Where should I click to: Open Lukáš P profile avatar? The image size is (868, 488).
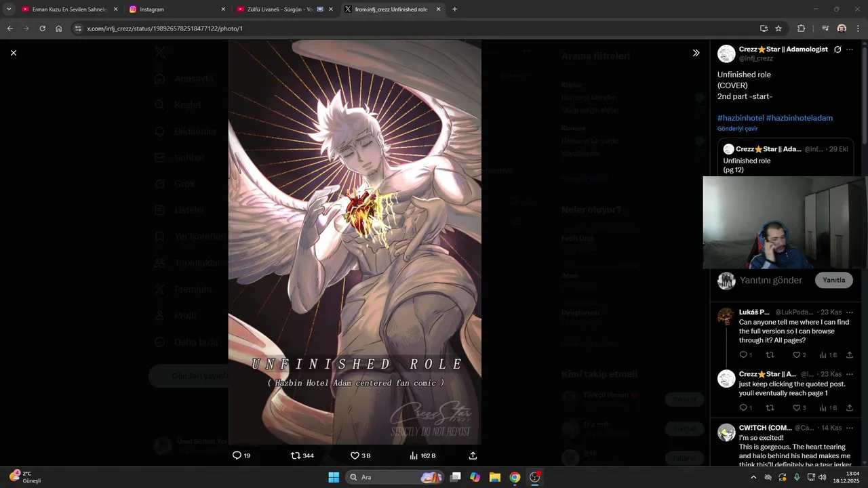tap(726, 317)
